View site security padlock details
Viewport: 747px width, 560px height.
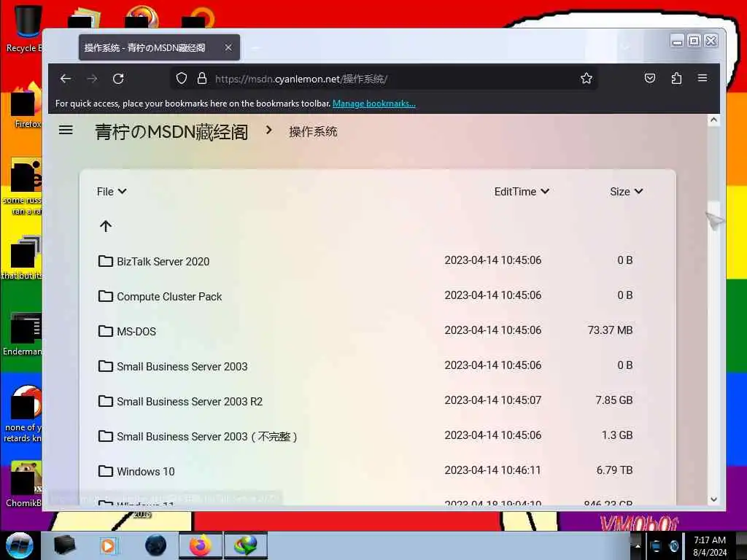202,78
